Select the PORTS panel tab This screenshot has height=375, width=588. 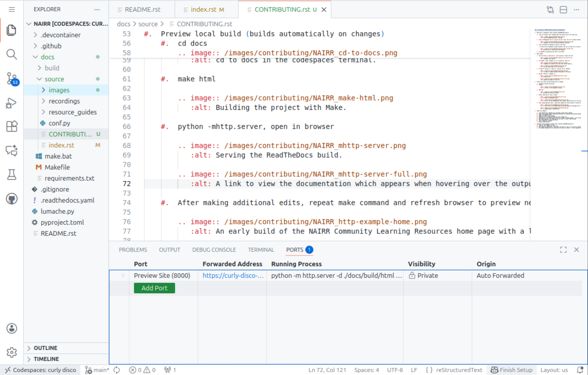(x=299, y=250)
